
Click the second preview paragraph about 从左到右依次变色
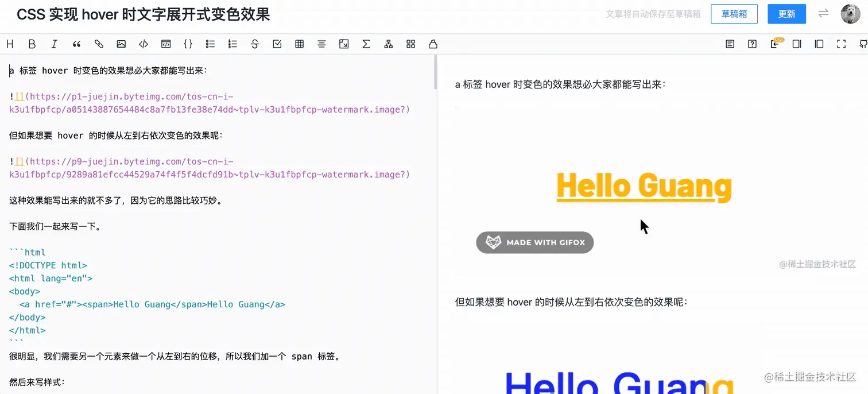[571, 302]
